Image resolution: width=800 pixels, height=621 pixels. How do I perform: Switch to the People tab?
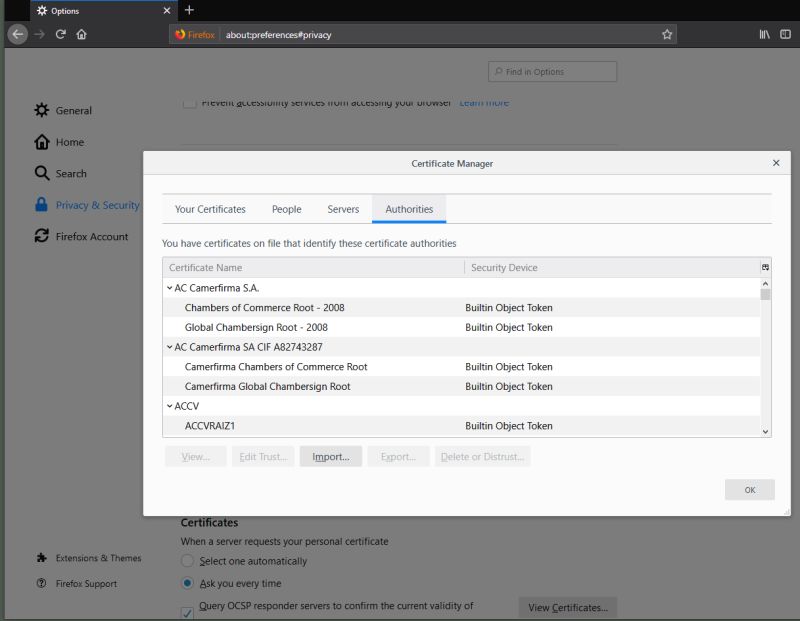[286, 209]
